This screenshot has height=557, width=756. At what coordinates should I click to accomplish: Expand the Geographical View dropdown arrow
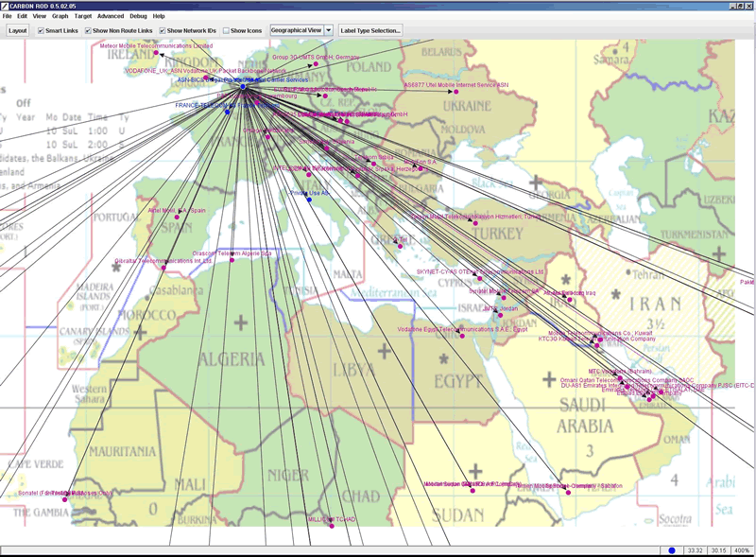[328, 30]
